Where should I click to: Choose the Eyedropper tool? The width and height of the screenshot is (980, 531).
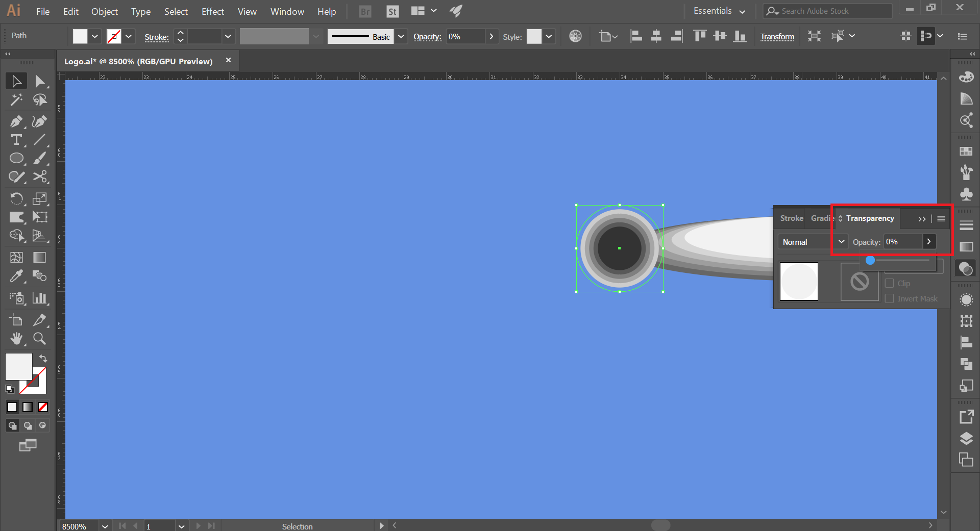[16, 276]
